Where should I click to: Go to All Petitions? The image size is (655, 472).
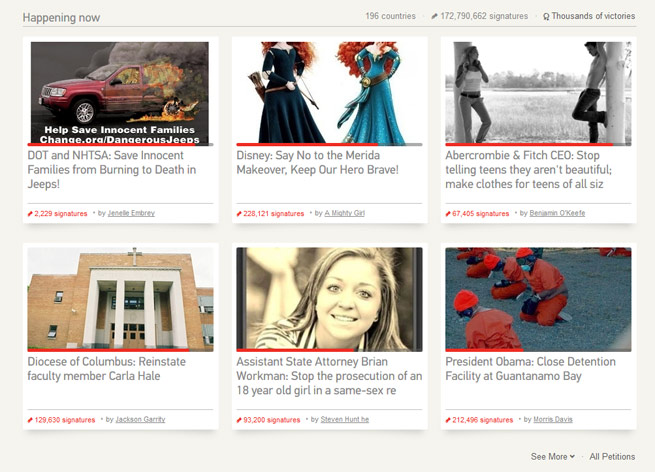[612, 457]
